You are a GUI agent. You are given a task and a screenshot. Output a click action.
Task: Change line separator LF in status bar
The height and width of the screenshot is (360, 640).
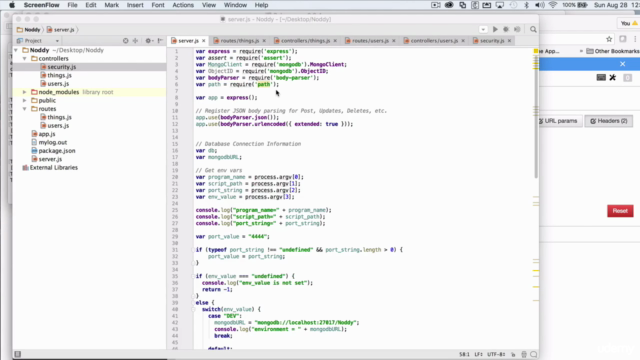(478, 354)
